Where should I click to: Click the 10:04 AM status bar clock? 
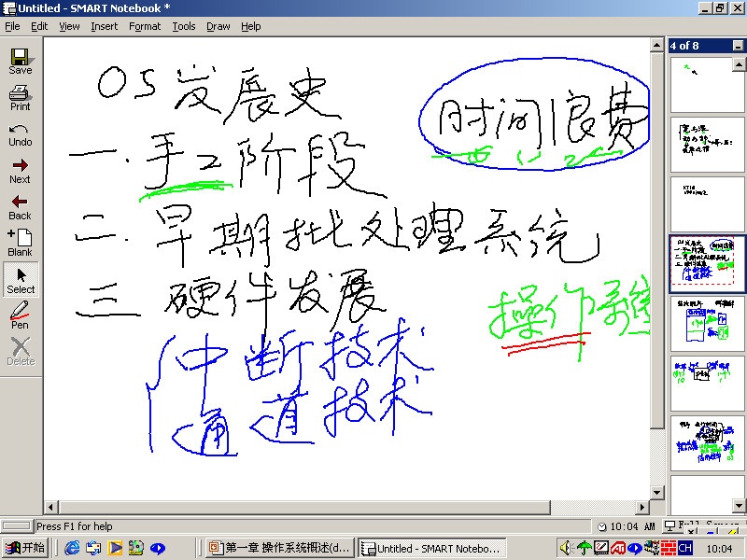[627, 526]
